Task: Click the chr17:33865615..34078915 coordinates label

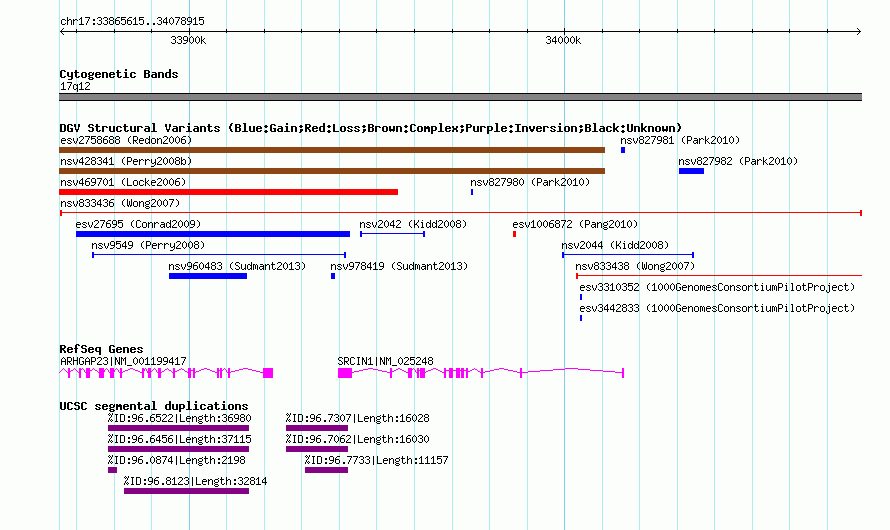Action: pyautogui.click(x=132, y=21)
